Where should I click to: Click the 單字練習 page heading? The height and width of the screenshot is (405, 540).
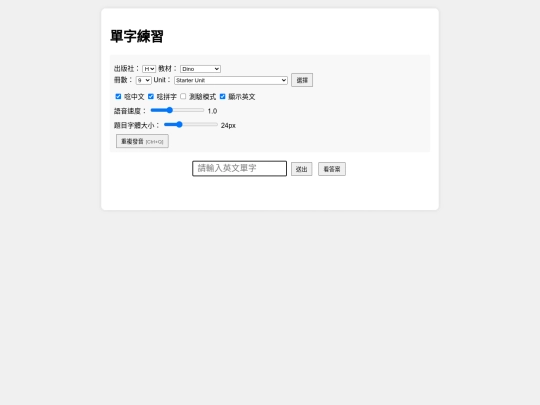point(137,36)
